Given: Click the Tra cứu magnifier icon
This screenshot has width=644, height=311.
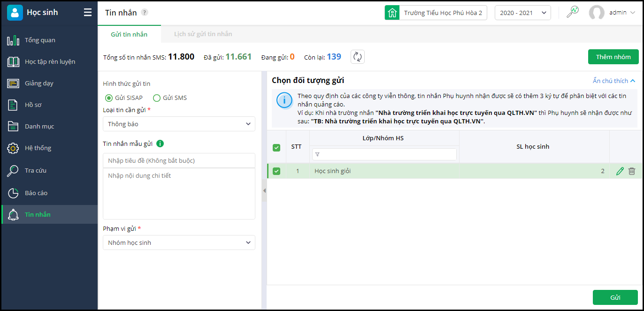Looking at the screenshot, I should [x=13, y=171].
